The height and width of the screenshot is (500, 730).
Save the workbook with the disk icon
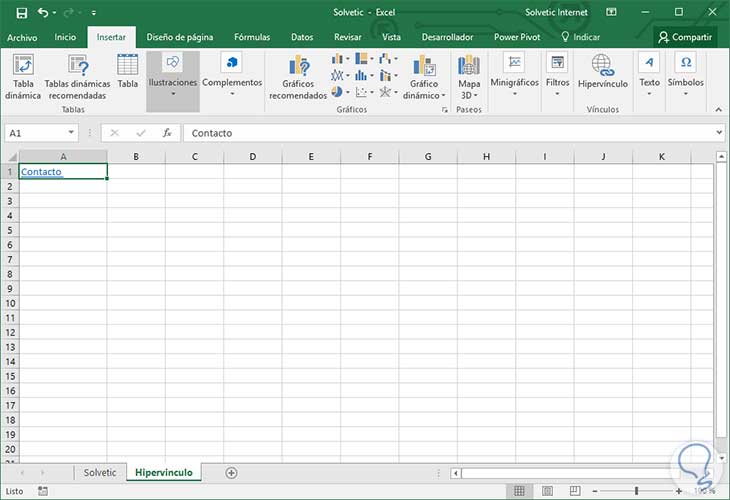[x=21, y=13]
